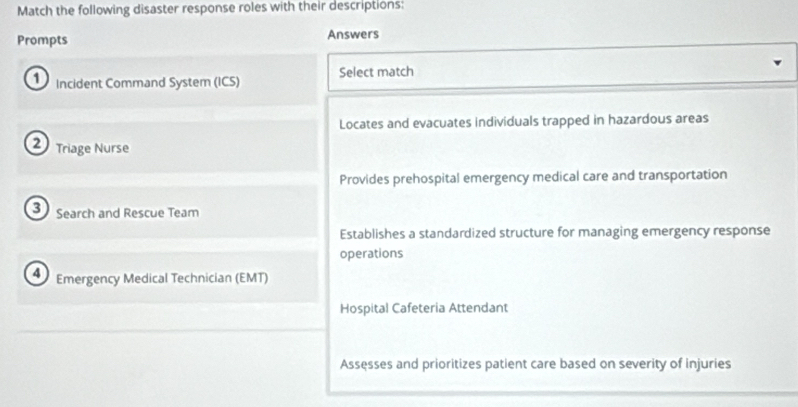Open the Select match dropdown

(560, 73)
